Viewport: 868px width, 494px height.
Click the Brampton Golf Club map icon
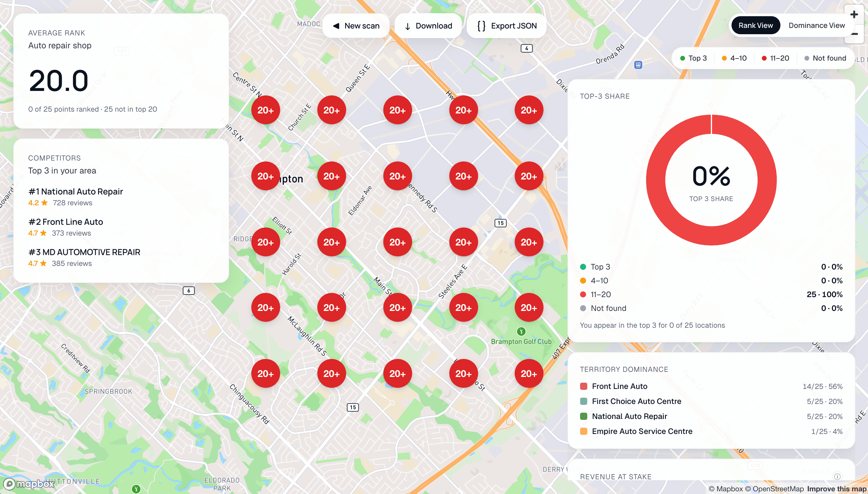click(521, 331)
